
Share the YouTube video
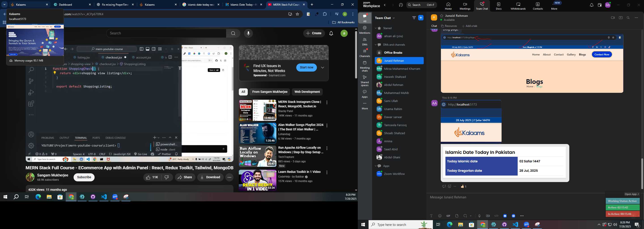(x=185, y=177)
